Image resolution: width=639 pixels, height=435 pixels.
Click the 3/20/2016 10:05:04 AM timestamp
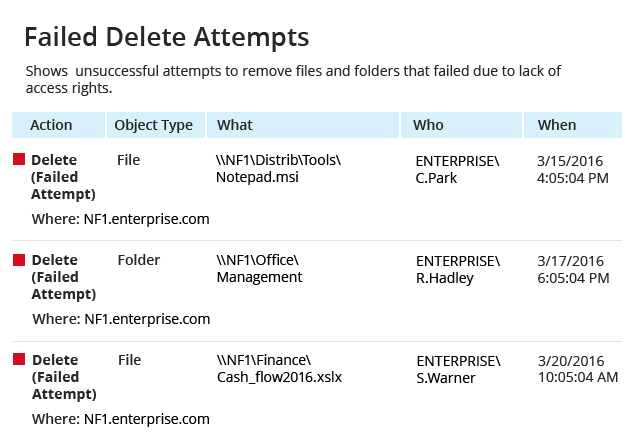578,369
